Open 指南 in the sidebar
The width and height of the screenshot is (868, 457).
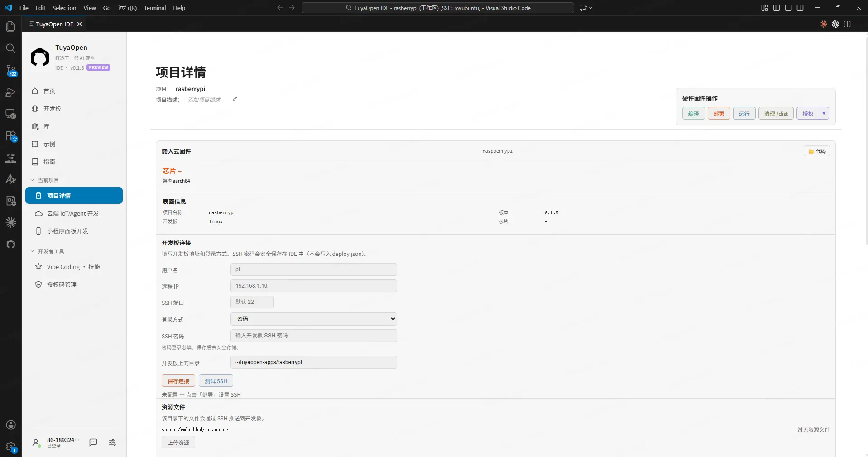pos(74,162)
